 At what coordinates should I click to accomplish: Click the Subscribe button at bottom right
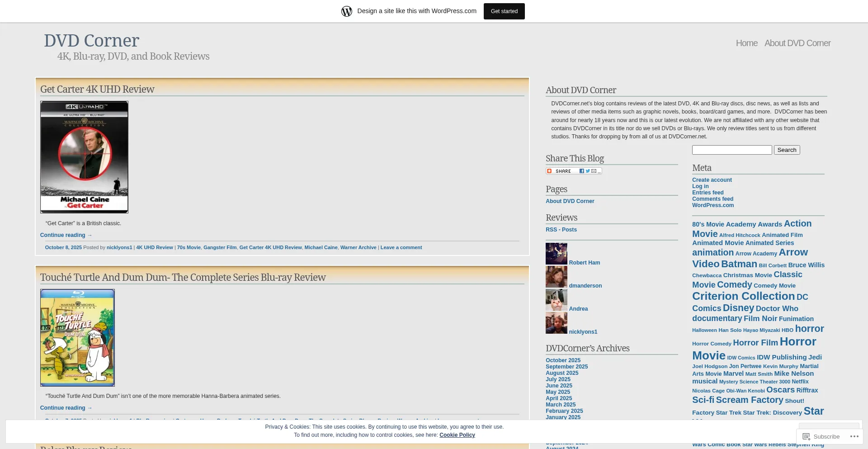point(821,436)
